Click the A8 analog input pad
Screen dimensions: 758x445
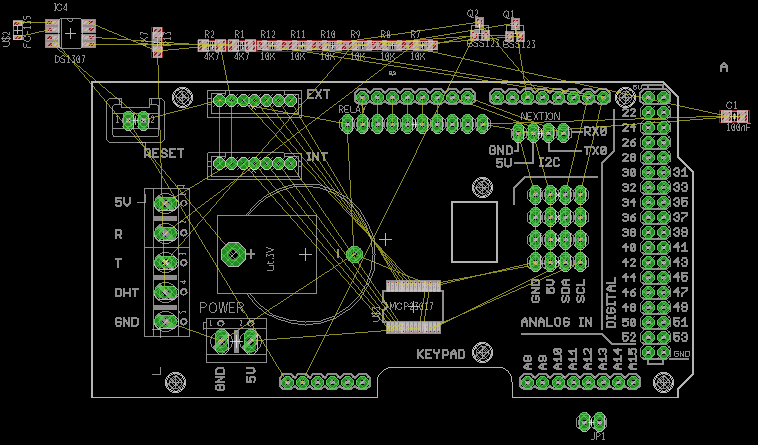(527, 382)
